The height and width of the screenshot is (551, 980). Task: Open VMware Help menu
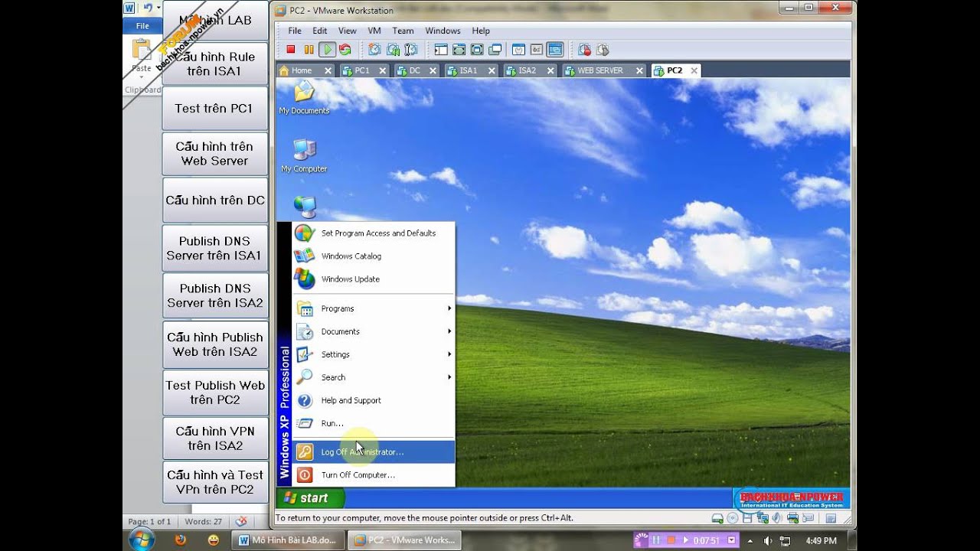[481, 31]
